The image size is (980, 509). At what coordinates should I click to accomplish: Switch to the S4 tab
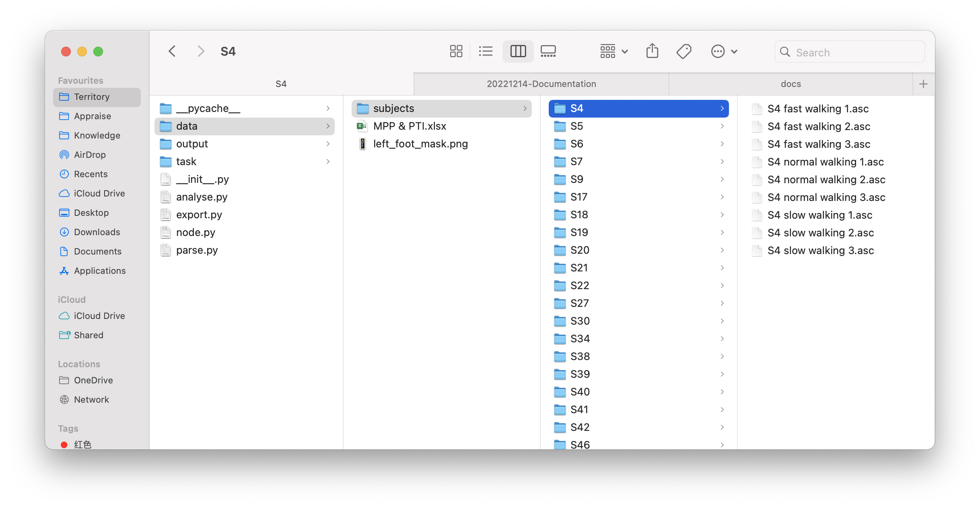coord(281,84)
